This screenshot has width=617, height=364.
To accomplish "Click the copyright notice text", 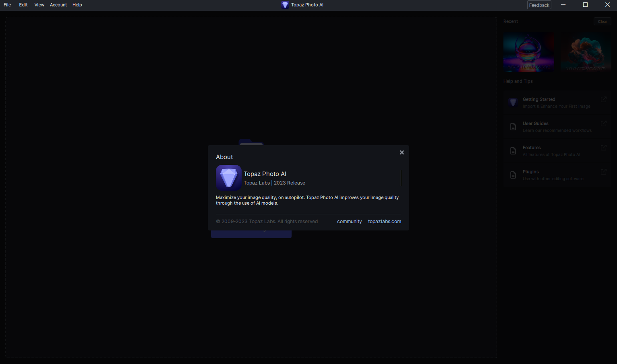I will (x=267, y=222).
